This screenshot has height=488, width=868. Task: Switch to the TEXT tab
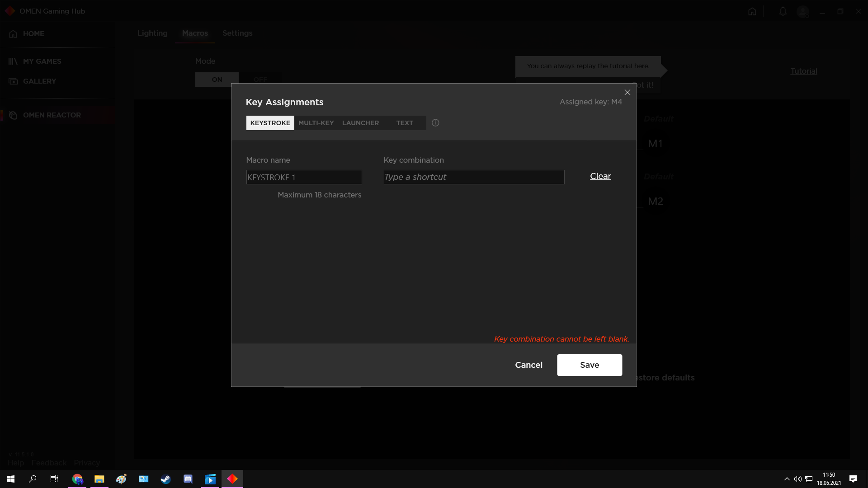click(405, 123)
